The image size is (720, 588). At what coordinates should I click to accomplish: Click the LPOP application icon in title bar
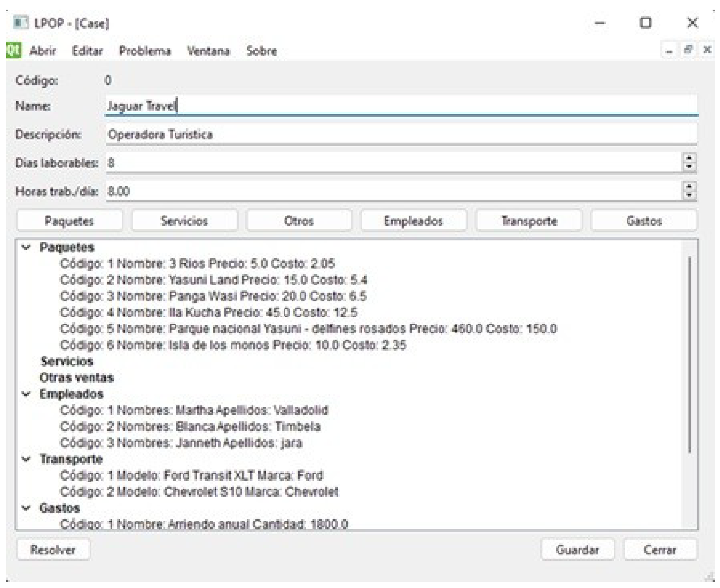(20, 23)
